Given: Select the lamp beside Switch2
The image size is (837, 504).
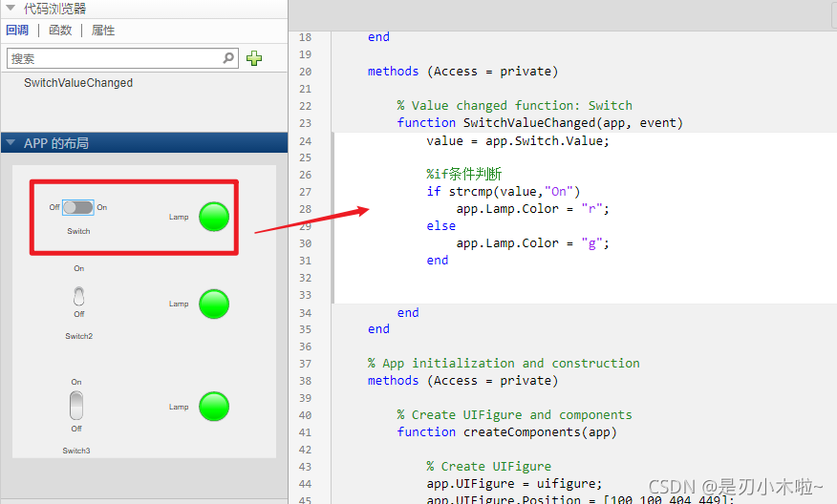Looking at the screenshot, I should [214, 304].
